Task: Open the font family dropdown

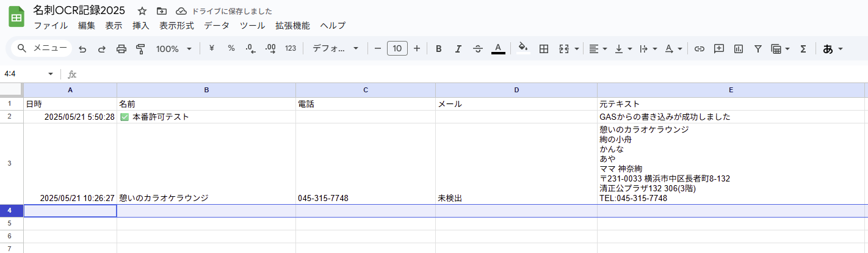Action: [x=335, y=49]
